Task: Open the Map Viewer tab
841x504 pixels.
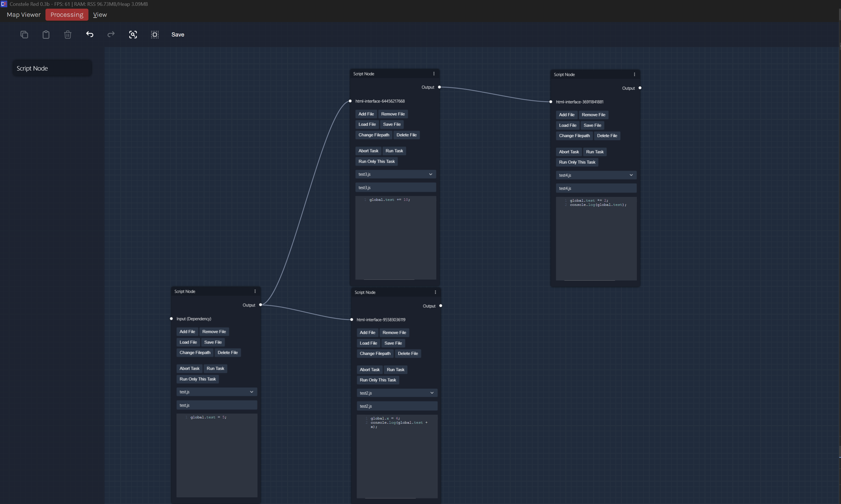Action: (23, 15)
